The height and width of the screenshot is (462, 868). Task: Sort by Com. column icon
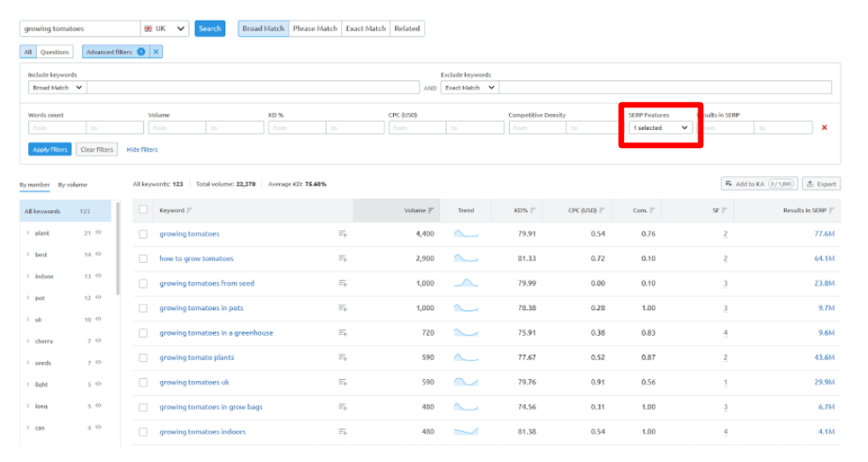[x=652, y=210]
